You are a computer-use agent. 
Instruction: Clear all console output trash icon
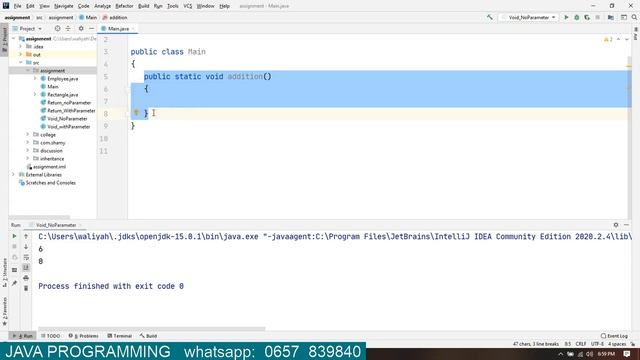tap(26, 288)
